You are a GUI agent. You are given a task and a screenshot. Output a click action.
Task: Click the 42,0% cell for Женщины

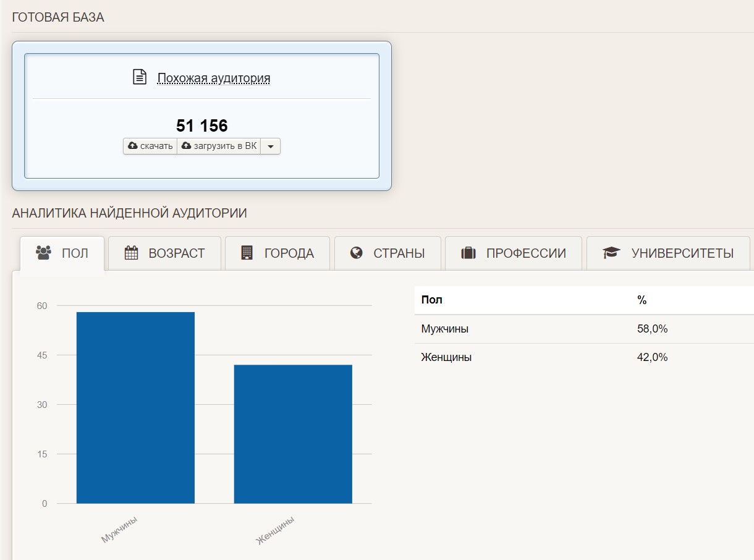[x=652, y=357]
